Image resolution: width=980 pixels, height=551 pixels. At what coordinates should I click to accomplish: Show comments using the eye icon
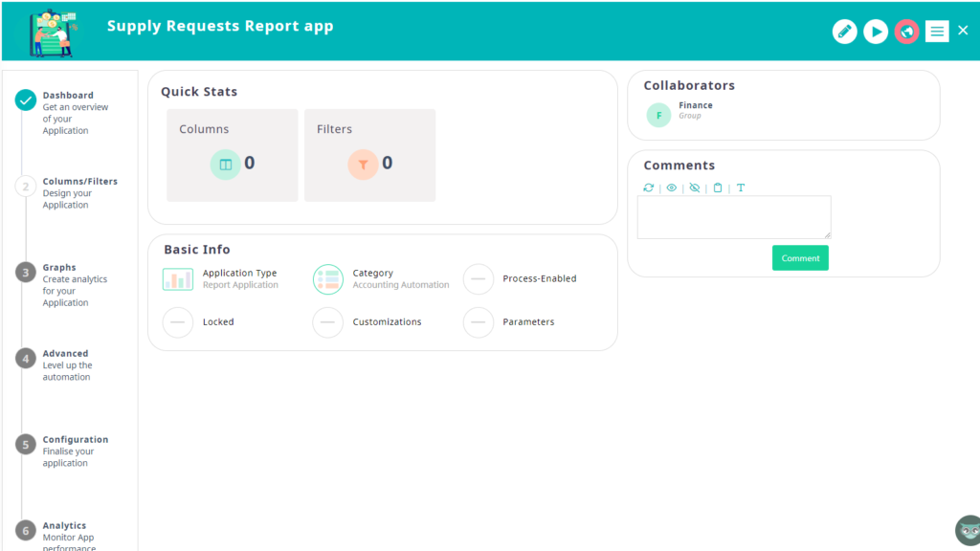click(x=672, y=187)
